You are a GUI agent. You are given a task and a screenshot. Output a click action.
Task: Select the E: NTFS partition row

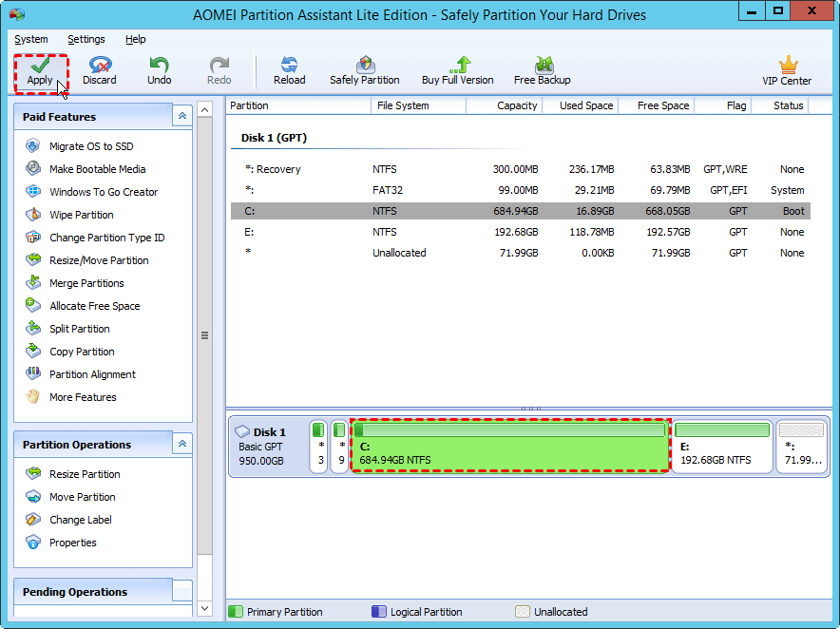click(521, 232)
